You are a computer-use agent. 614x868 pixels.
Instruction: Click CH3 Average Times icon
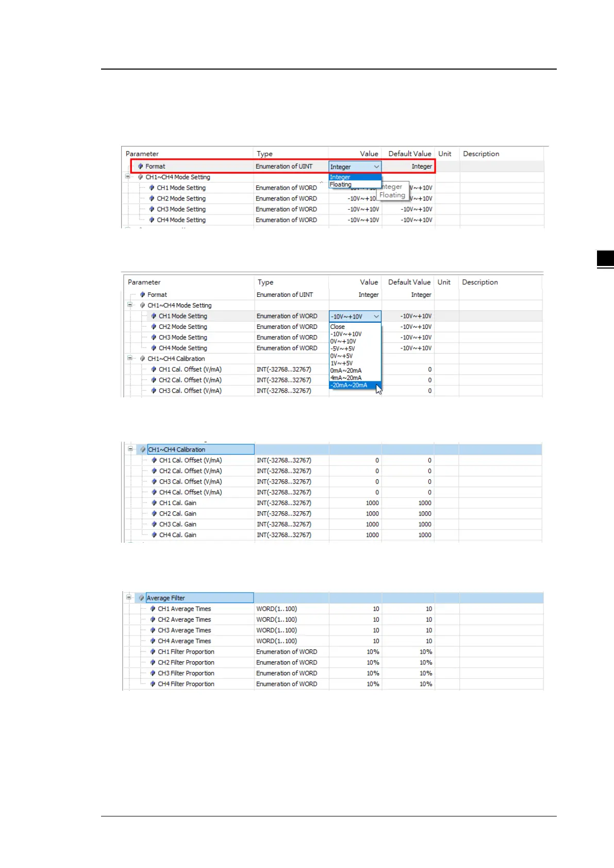coord(153,630)
